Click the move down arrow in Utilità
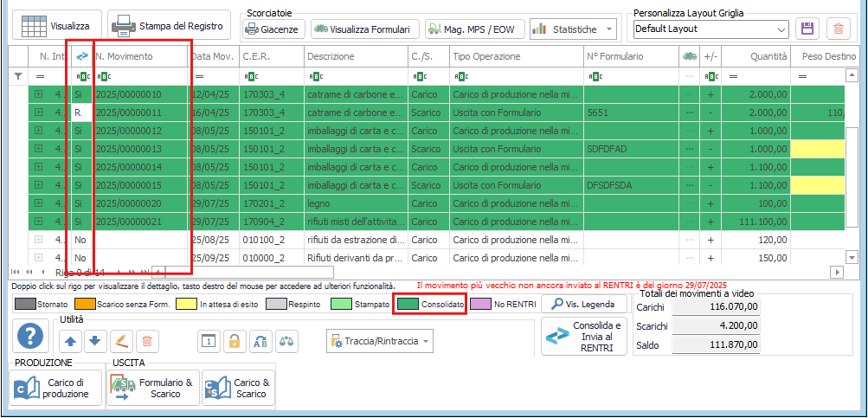Viewport: 868px width, 418px height. (x=96, y=341)
